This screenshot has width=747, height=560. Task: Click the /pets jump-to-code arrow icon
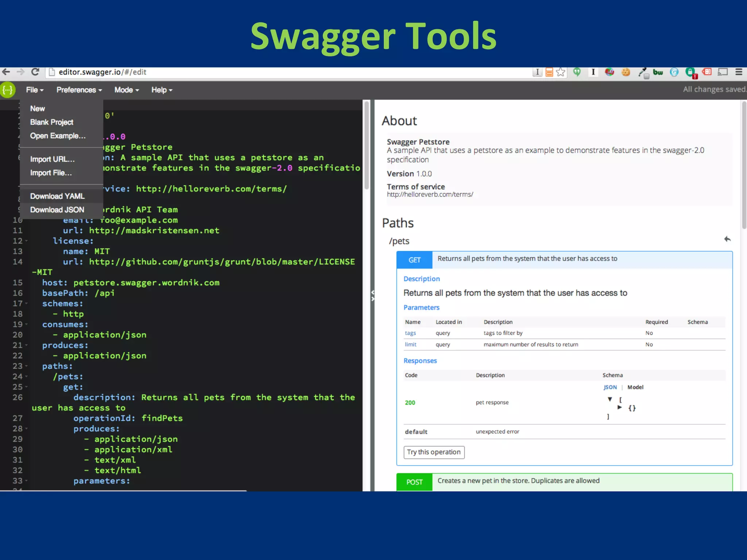point(727,239)
